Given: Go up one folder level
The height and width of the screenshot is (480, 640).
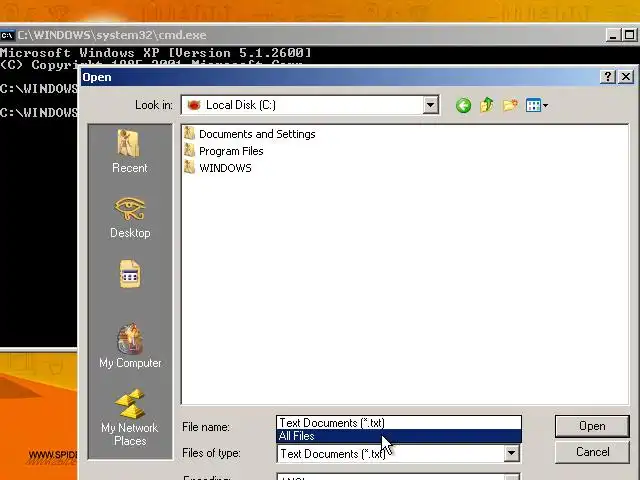Looking at the screenshot, I should point(487,105).
